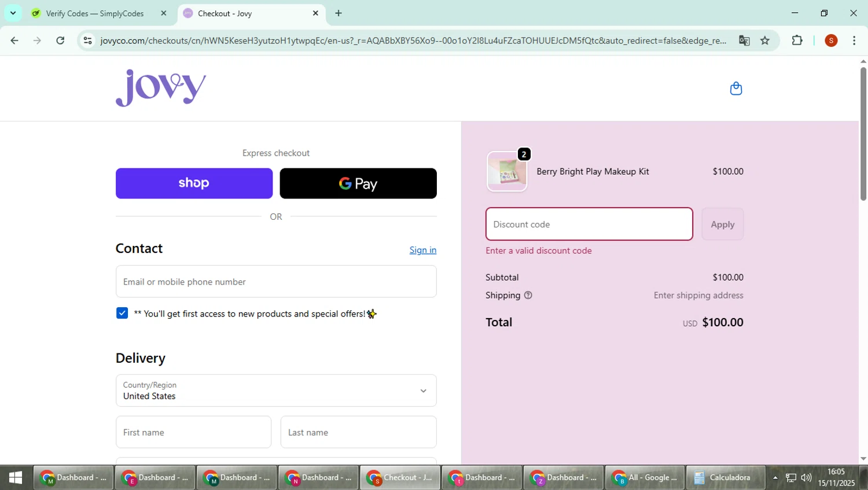Switch to the Checkout - J... taskbar window
Viewport: 868px width, 490px height.
[400, 478]
